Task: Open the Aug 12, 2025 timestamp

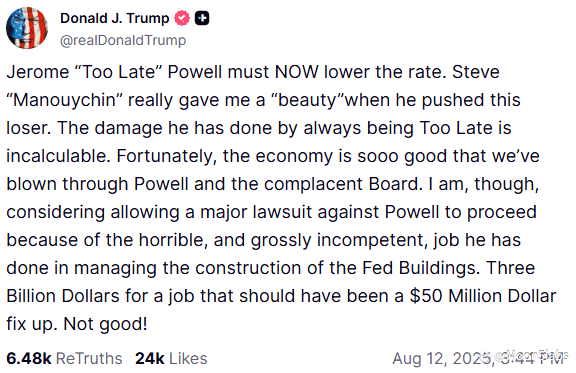Action: coord(478,359)
